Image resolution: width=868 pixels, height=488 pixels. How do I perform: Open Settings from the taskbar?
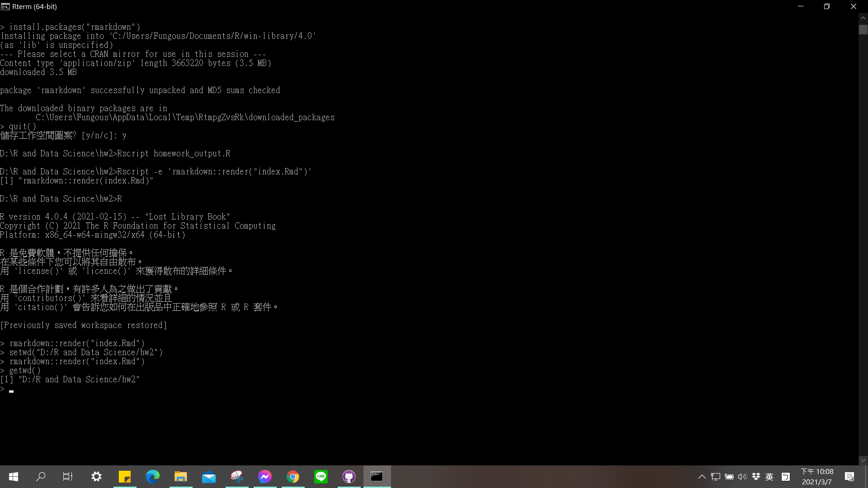point(96,477)
